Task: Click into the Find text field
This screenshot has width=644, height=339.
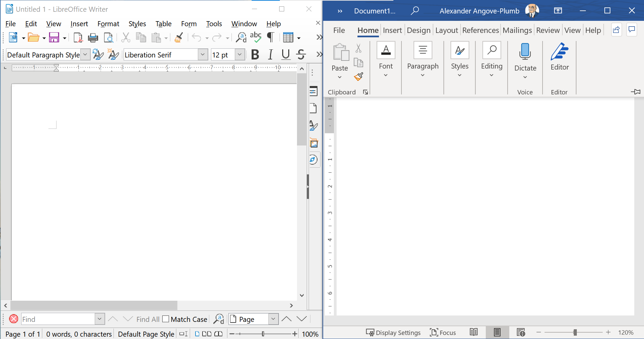Action: point(58,319)
